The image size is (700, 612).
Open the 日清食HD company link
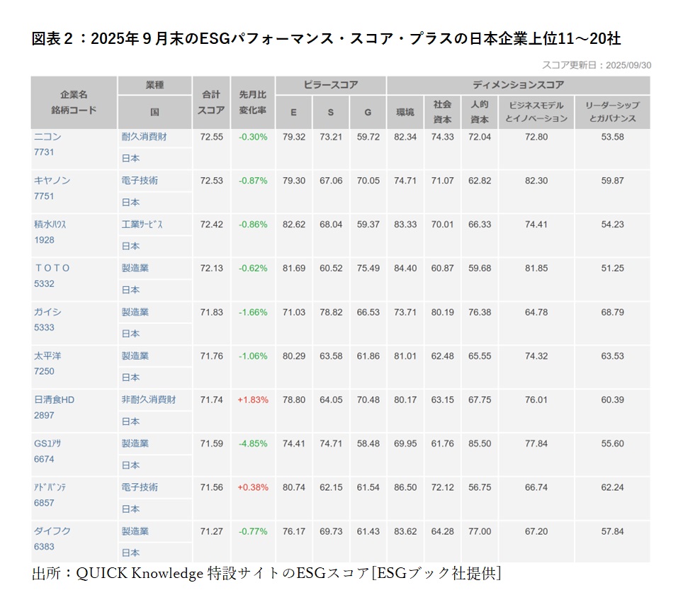point(54,399)
